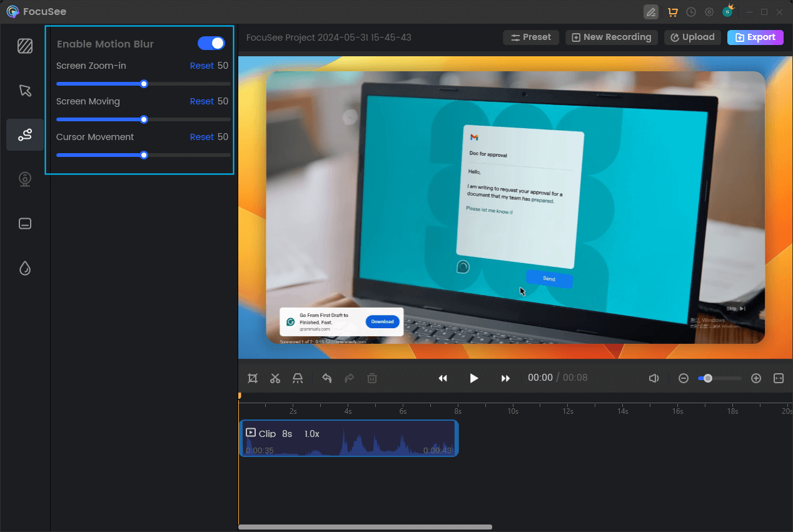Reset the Screen Zoom-in value
The width and height of the screenshot is (793, 532).
[201, 66]
